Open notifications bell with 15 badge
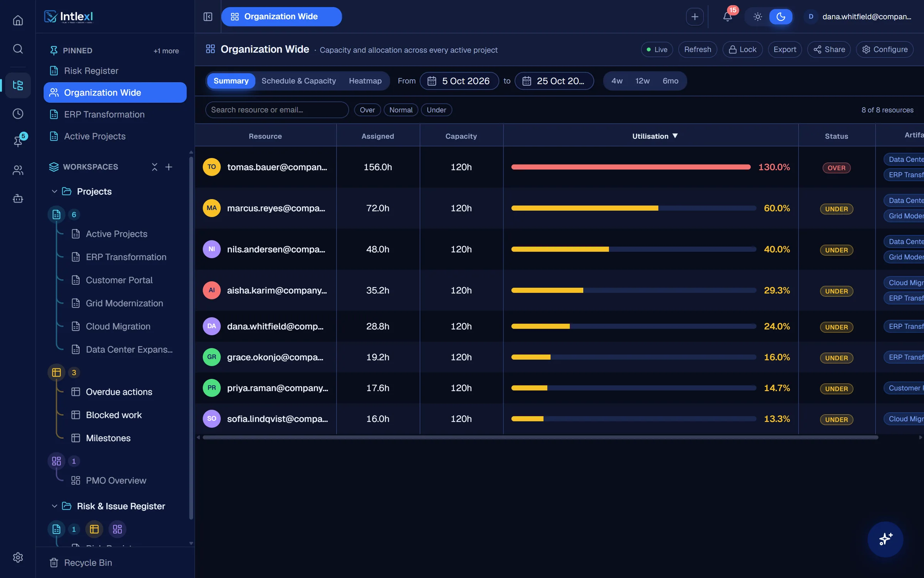 pos(727,17)
